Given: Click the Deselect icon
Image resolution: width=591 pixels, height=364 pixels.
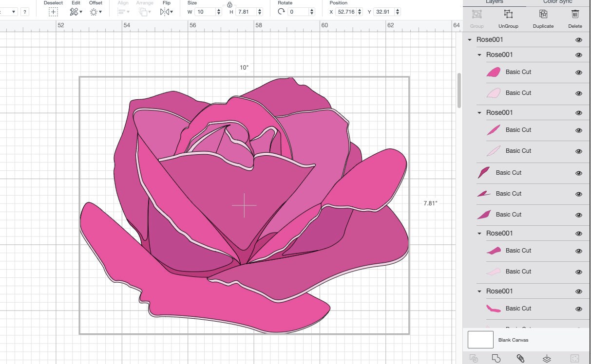Looking at the screenshot, I should click(x=53, y=11).
